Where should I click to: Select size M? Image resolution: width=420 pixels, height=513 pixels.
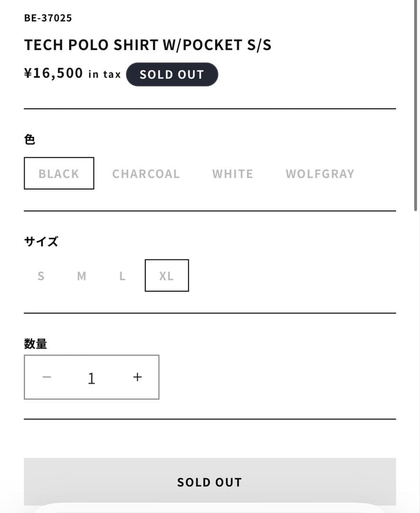click(82, 275)
